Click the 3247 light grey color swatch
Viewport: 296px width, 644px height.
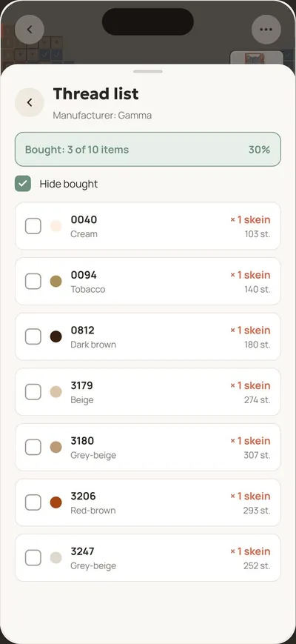55,558
